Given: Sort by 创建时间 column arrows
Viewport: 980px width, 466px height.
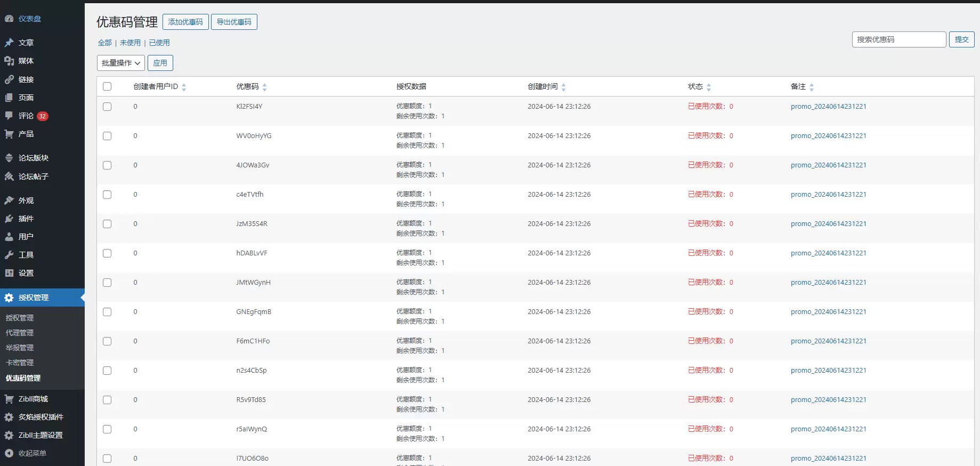Looking at the screenshot, I should click(564, 87).
